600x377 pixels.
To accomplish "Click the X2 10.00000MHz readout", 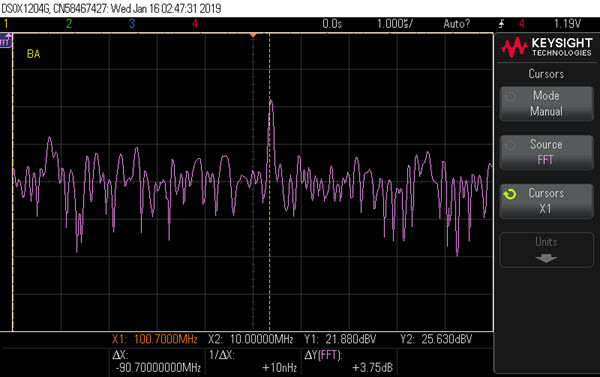I will [x=251, y=339].
